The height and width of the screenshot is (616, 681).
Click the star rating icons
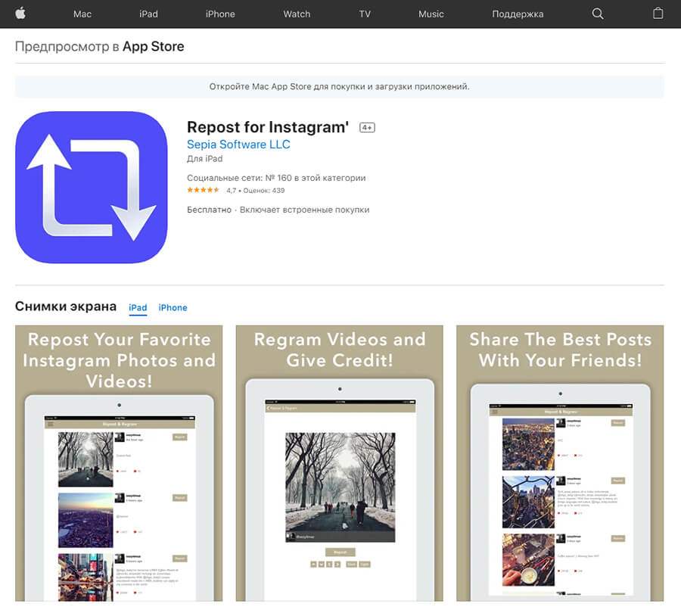click(x=203, y=190)
